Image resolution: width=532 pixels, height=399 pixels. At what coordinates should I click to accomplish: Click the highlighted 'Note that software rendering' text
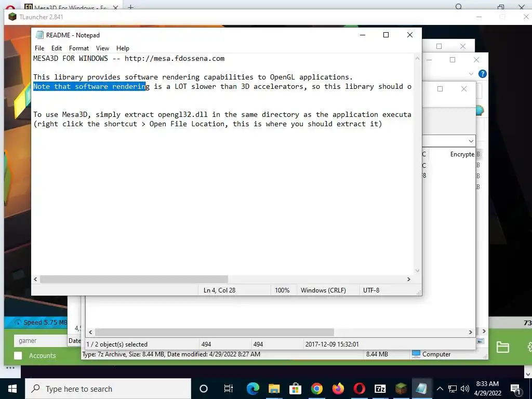[89, 87]
